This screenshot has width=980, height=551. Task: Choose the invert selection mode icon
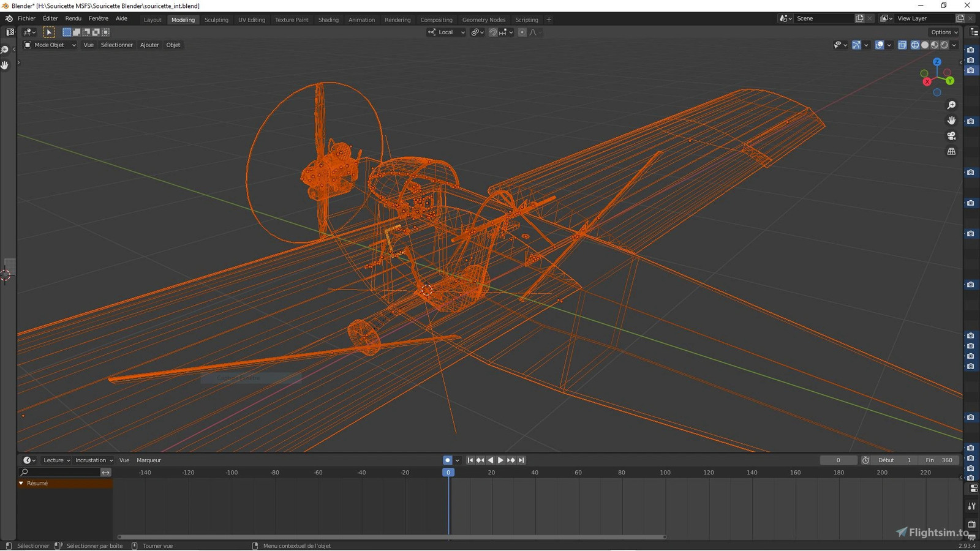pyautogui.click(x=96, y=32)
